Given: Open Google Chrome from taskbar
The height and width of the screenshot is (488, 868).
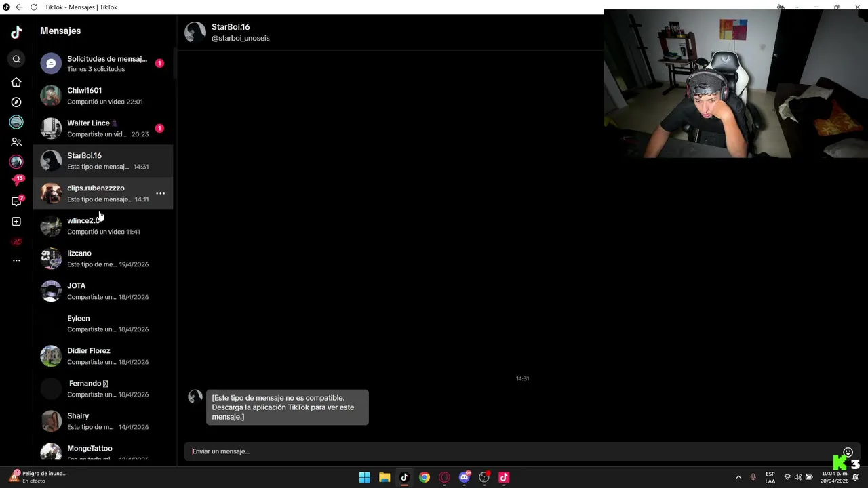Looking at the screenshot, I should pos(425,477).
